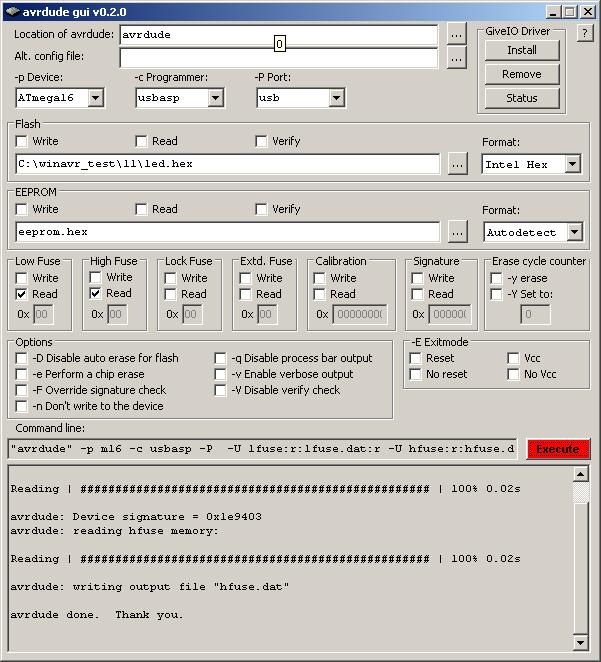601x662 pixels.
Task: Click the avrdude gui title bar icon
Action: 12,11
